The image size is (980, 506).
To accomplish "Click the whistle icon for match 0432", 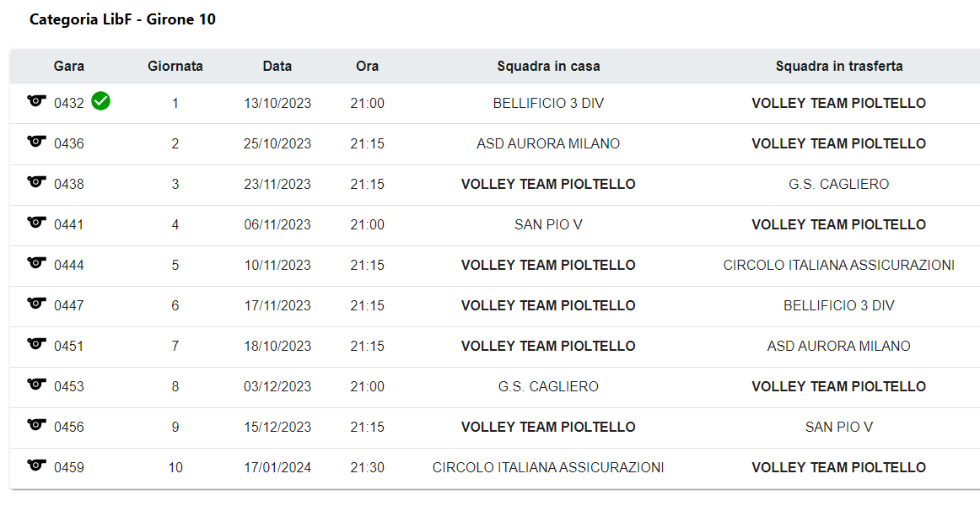I will [x=37, y=100].
